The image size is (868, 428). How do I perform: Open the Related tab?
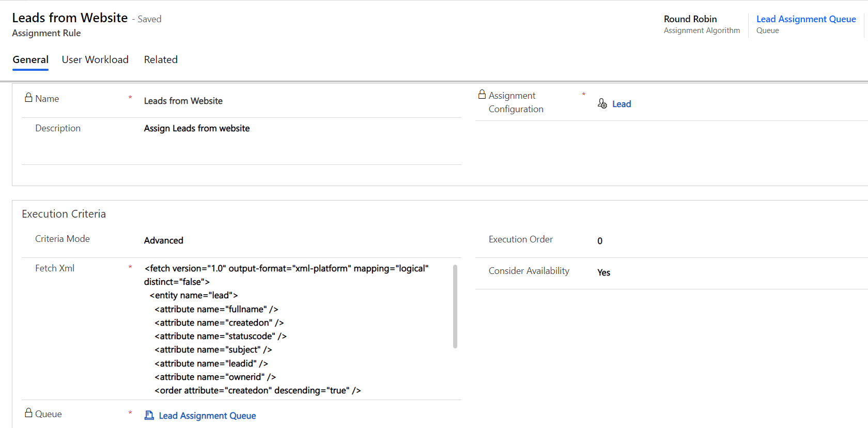[x=161, y=59]
